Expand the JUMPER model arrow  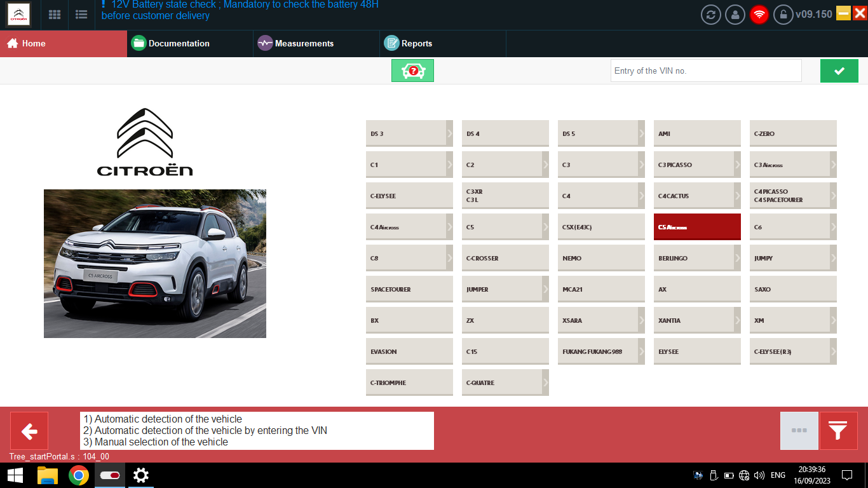[545, 289]
